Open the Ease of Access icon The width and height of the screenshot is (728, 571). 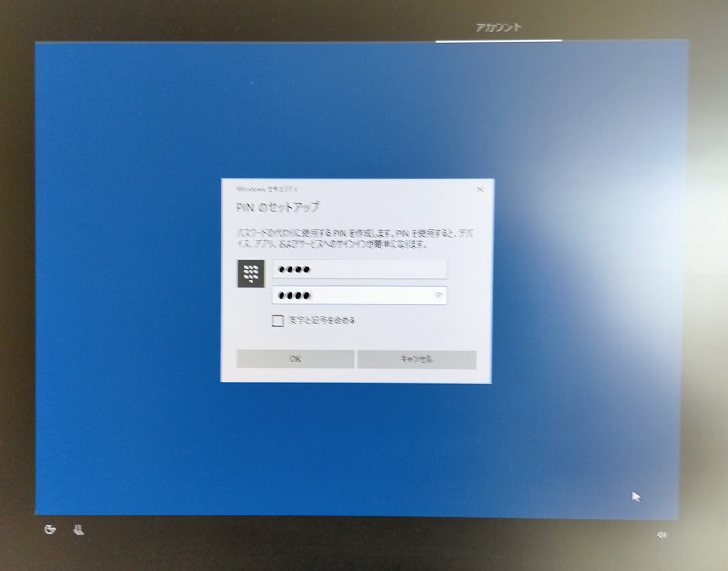pos(50,529)
